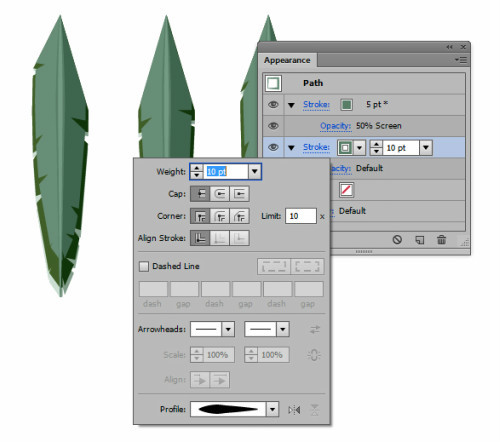Open the Appearance panel tab
This screenshot has height=442, width=500.
tap(287, 60)
